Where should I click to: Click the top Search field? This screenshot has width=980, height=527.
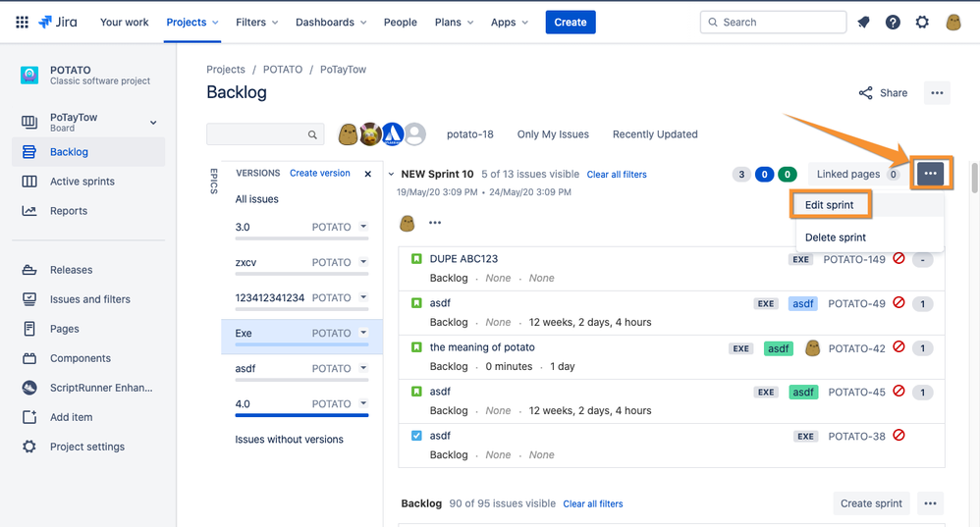coord(773,22)
